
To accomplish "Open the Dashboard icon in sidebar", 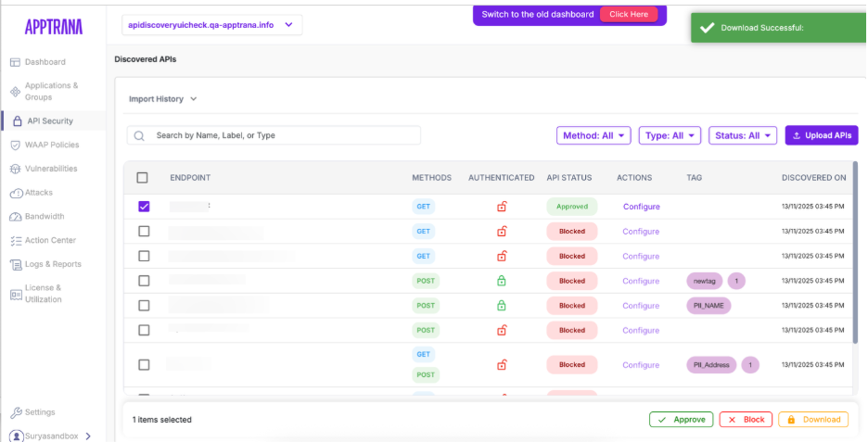I will (x=15, y=62).
